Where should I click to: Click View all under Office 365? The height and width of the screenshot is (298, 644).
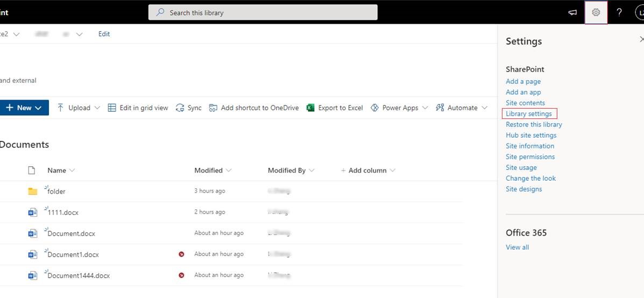point(518,247)
